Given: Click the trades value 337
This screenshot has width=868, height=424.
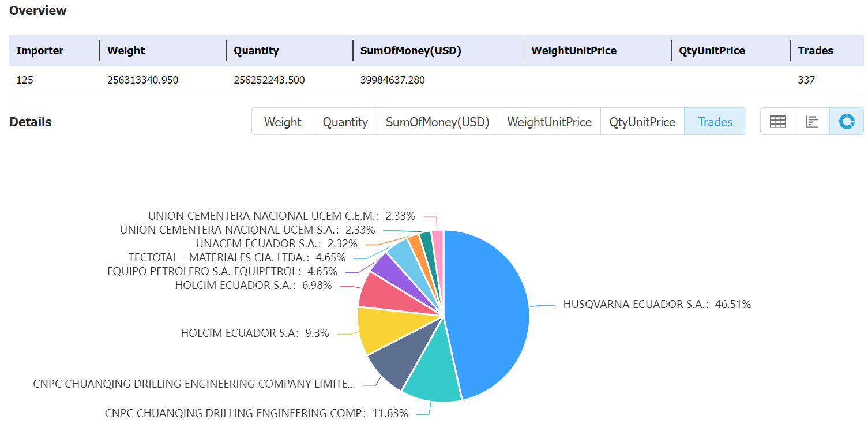Looking at the screenshot, I should 806,80.
